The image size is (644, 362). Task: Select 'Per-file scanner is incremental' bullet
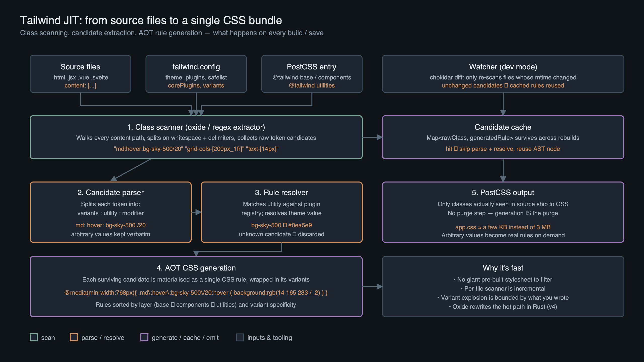pyautogui.click(x=503, y=289)
